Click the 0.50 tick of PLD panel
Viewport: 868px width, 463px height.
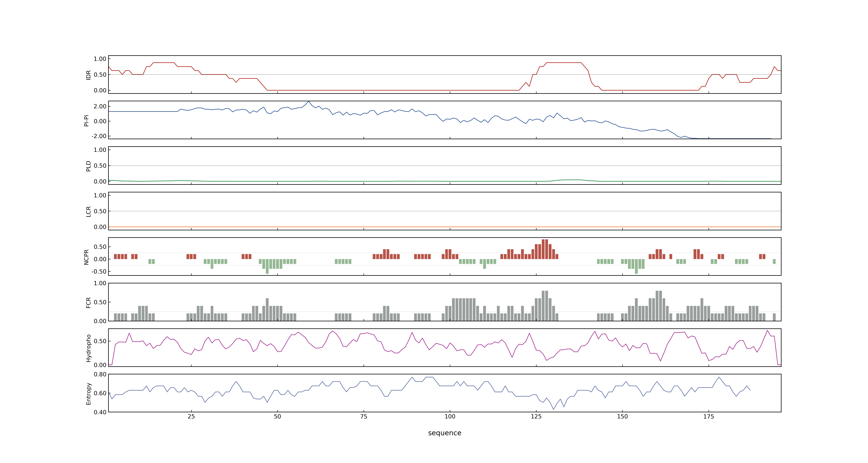coord(100,166)
